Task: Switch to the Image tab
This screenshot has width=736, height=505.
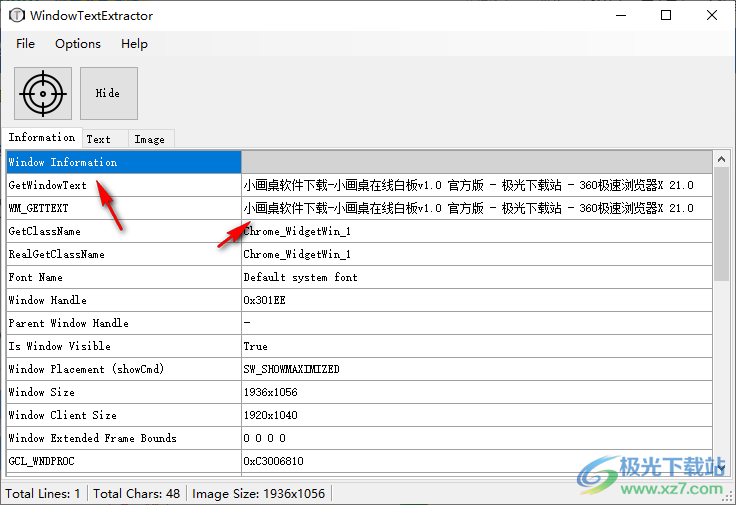Action: coord(151,139)
